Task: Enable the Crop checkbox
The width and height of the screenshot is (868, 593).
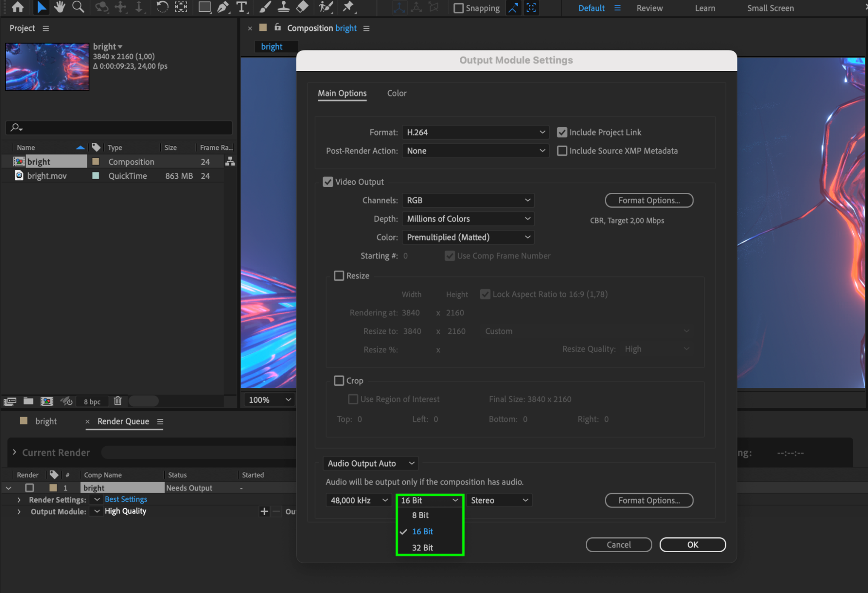Action: click(339, 381)
